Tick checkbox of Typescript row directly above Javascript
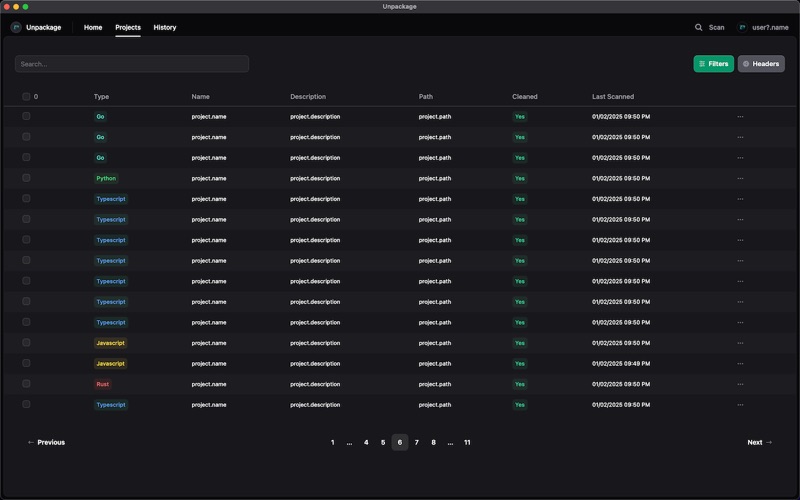 tap(26, 322)
